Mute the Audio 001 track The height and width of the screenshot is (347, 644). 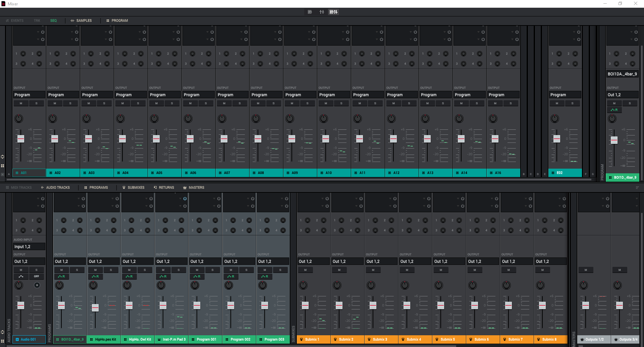click(21, 270)
